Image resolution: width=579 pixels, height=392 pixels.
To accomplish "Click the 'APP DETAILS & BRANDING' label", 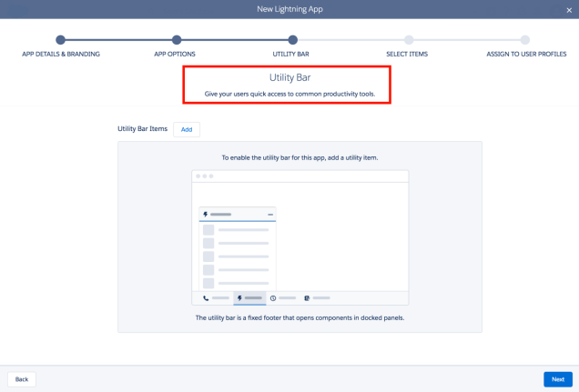I will coord(61,54).
